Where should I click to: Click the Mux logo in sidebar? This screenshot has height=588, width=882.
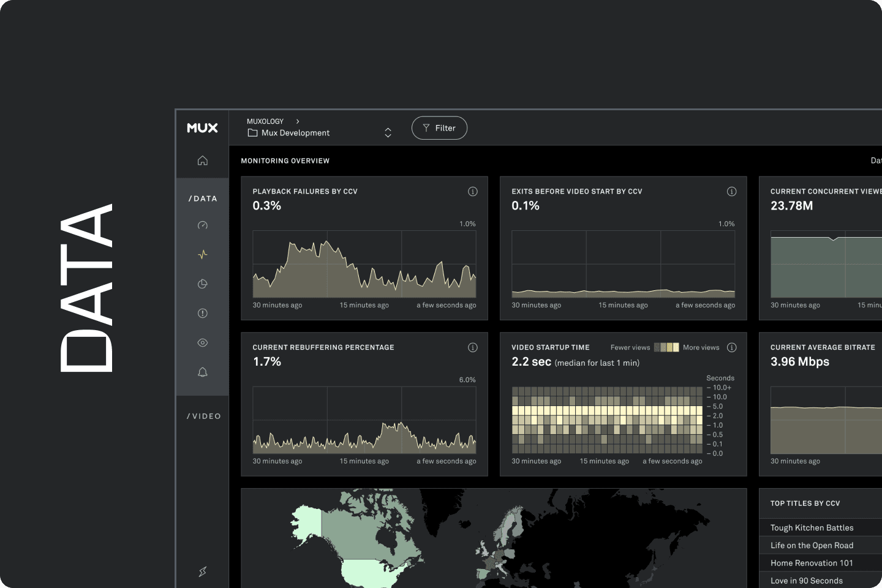click(x=202, y=128)
